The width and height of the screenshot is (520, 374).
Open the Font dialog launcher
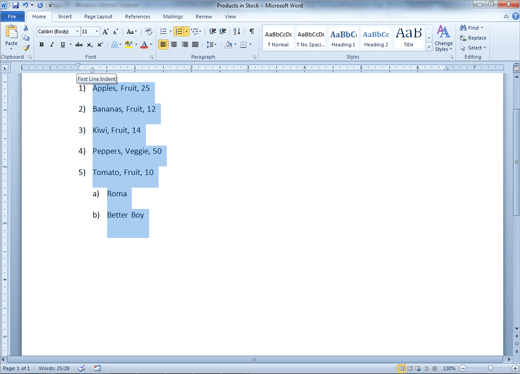point(152,57)
